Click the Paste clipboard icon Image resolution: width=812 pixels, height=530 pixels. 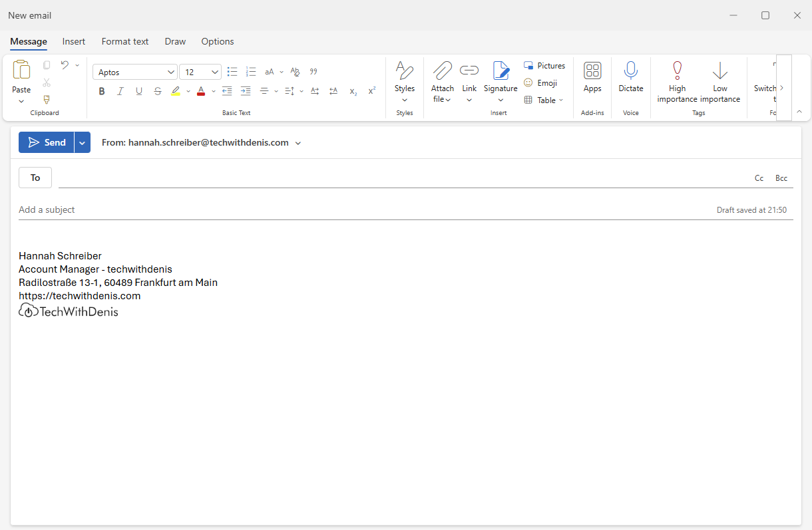pos(21,69)
